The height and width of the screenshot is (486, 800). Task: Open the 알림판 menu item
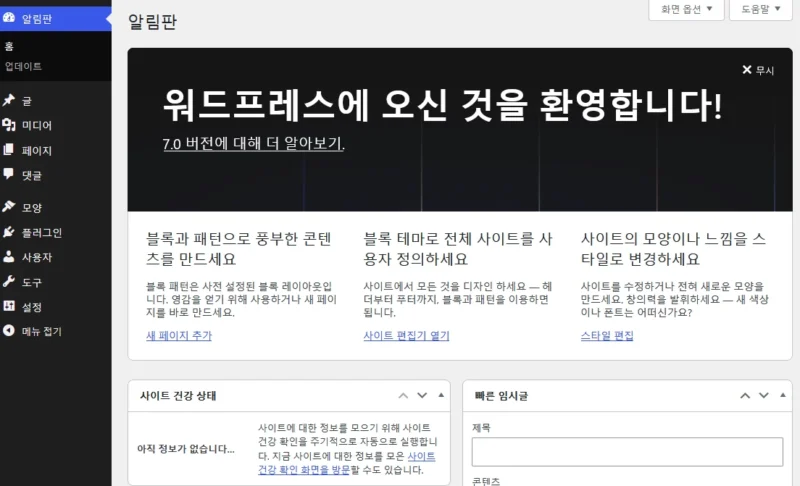56,19
